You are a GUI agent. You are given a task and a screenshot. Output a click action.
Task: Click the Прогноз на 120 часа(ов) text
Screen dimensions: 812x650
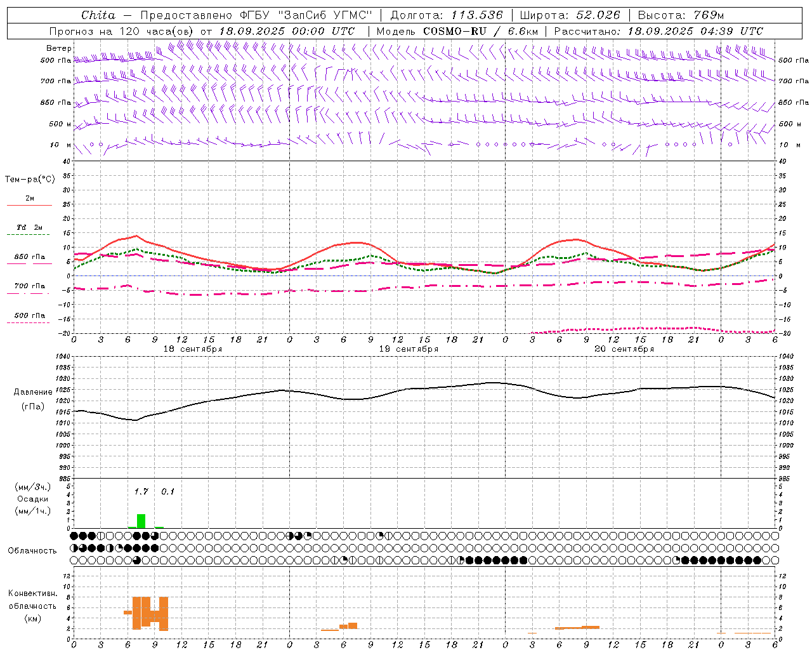(x=122, y=31)
